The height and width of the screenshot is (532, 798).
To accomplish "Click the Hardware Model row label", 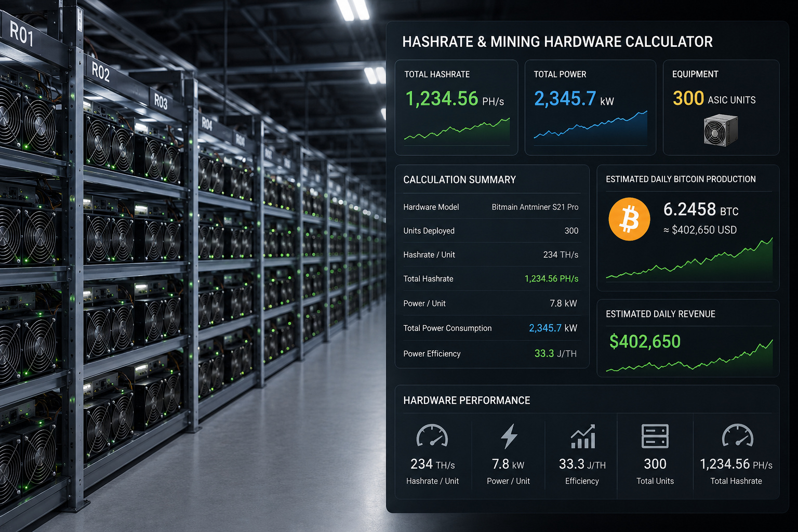I will tap(431, 207).
